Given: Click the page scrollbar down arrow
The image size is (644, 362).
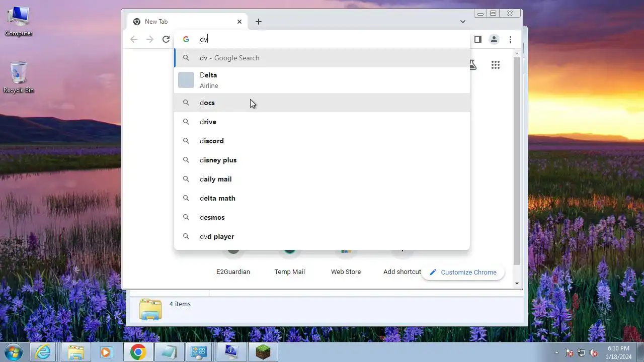Looking at the screenshot, I should click(x=517, y=284).
